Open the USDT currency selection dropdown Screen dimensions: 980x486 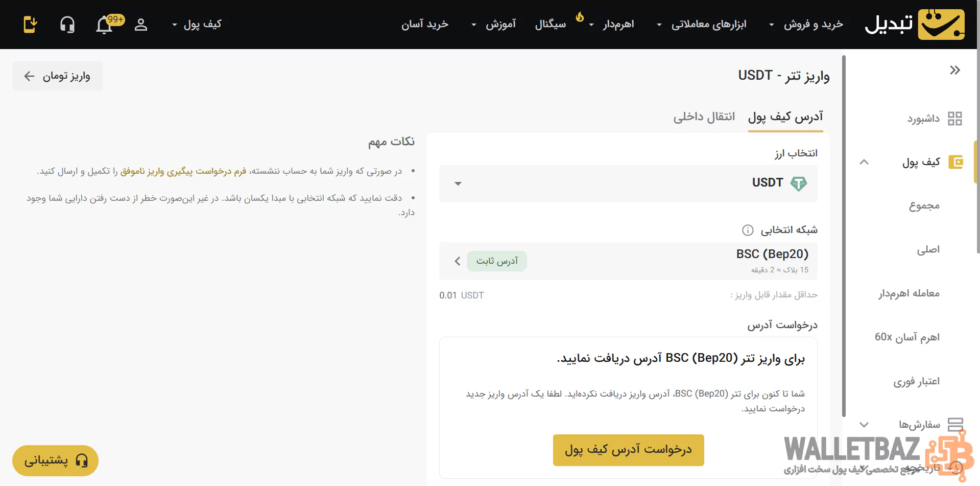tap(628, 183)
